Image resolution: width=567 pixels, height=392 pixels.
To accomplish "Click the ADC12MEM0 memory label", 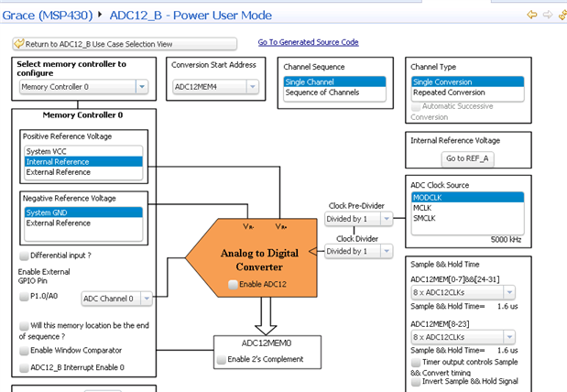I will tap(267, 343).
